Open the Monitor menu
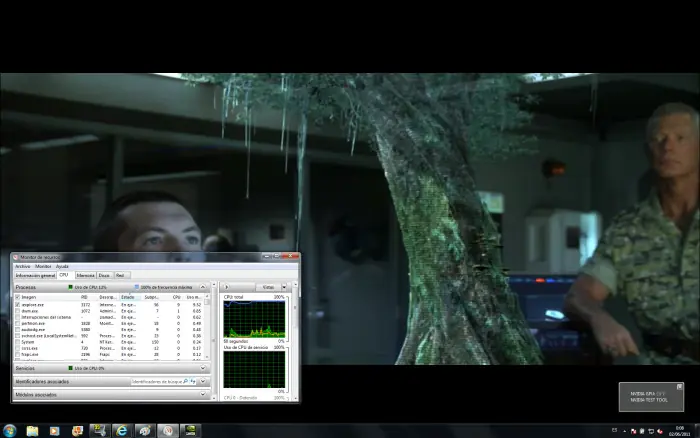 click(43, 267)
